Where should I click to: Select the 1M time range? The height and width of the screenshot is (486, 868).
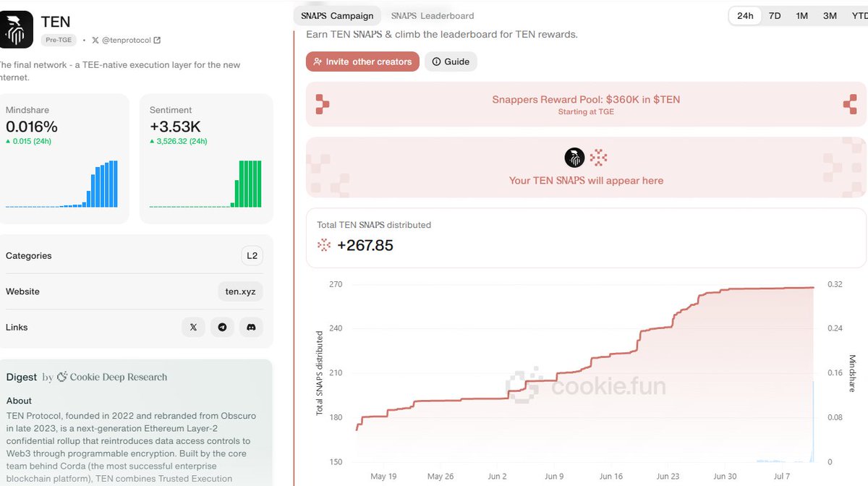(x=802, y=16)
